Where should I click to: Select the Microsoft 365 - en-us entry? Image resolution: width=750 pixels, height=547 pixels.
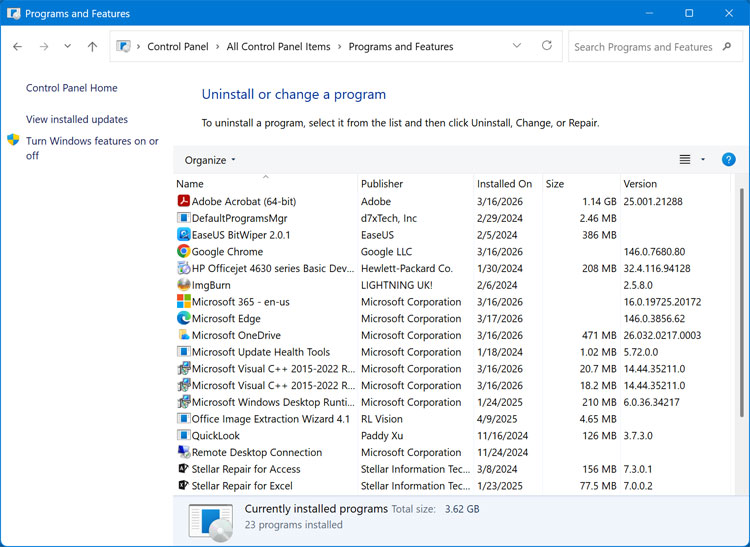[241, 302]
